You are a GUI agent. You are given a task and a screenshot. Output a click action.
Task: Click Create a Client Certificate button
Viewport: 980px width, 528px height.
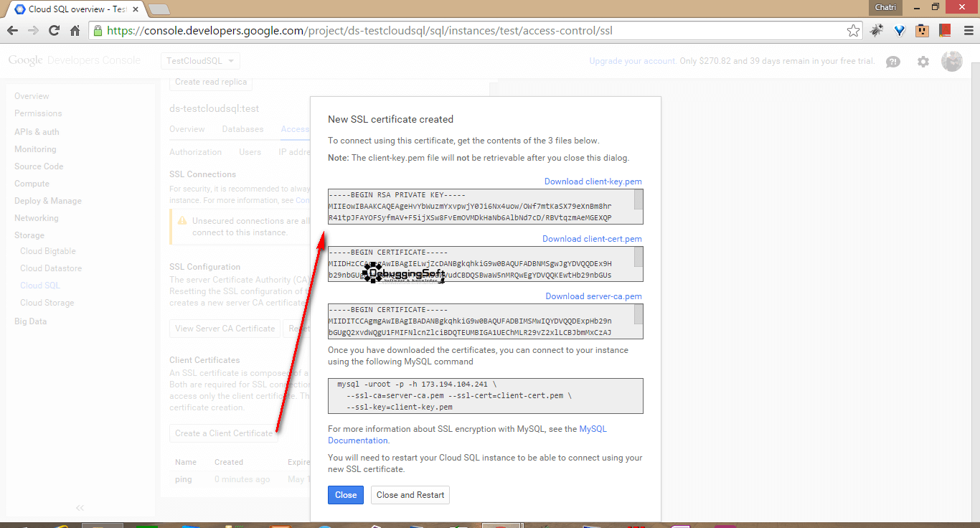tap(223, 433)
